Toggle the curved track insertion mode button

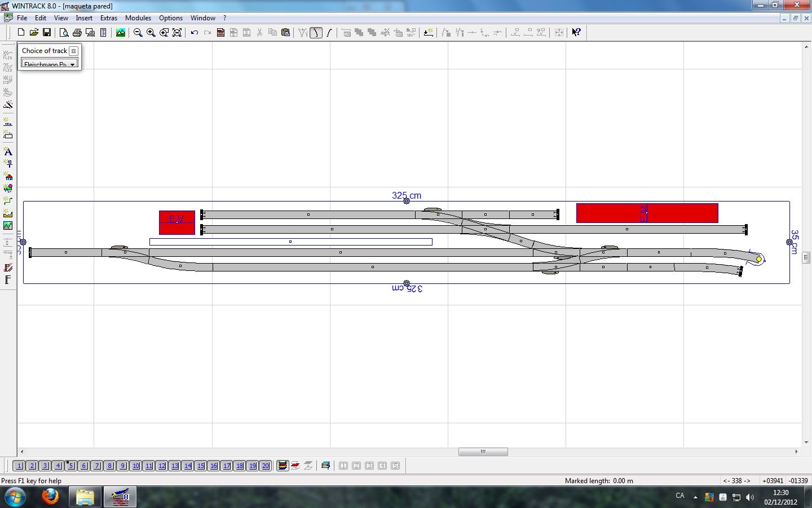(x=316, y=33)
